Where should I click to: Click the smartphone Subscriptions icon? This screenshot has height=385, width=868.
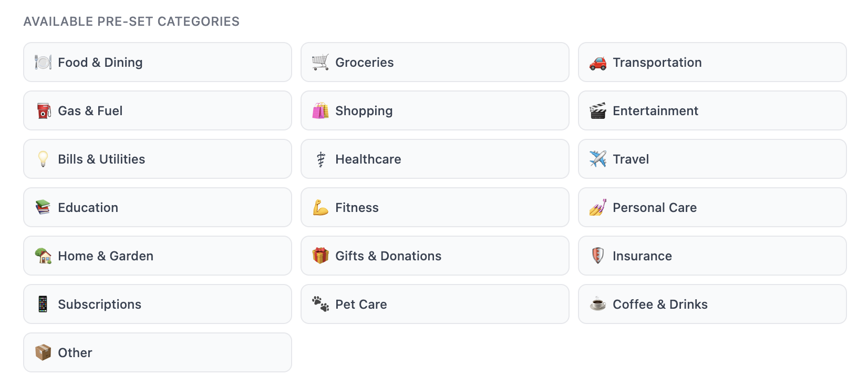pyautogui.click(x=43, y=304)
